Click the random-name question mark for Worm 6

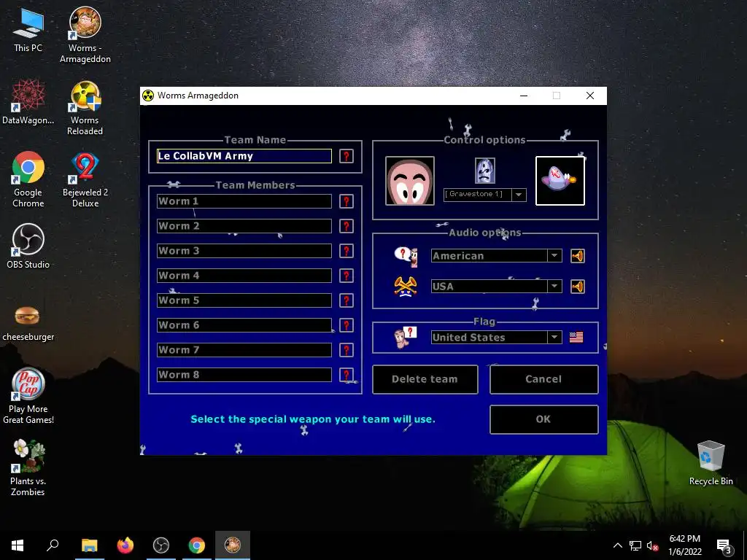[347, 324]
